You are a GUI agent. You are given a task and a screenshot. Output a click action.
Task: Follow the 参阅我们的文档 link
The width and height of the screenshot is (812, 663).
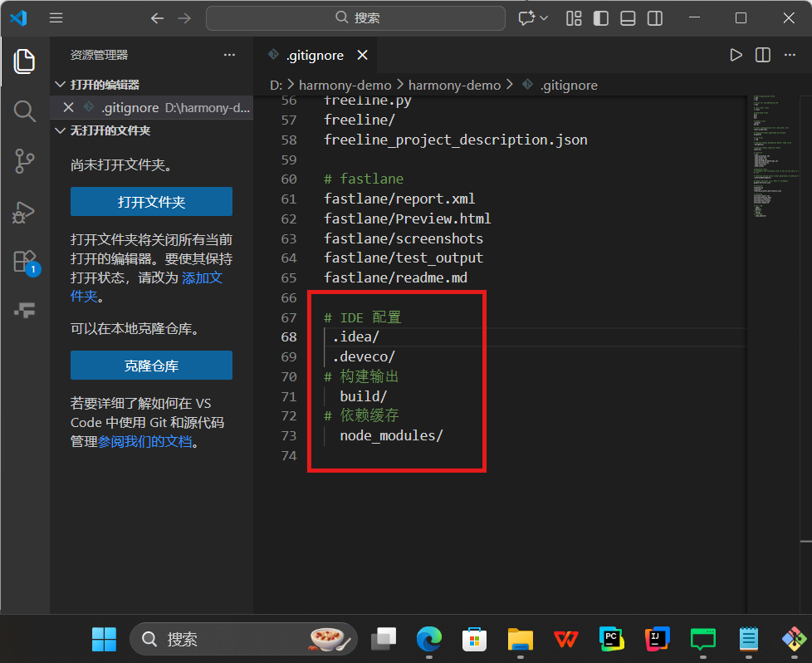click(144, 442)
